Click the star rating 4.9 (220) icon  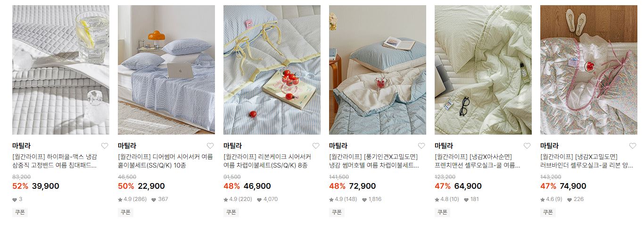coord(226,199)
